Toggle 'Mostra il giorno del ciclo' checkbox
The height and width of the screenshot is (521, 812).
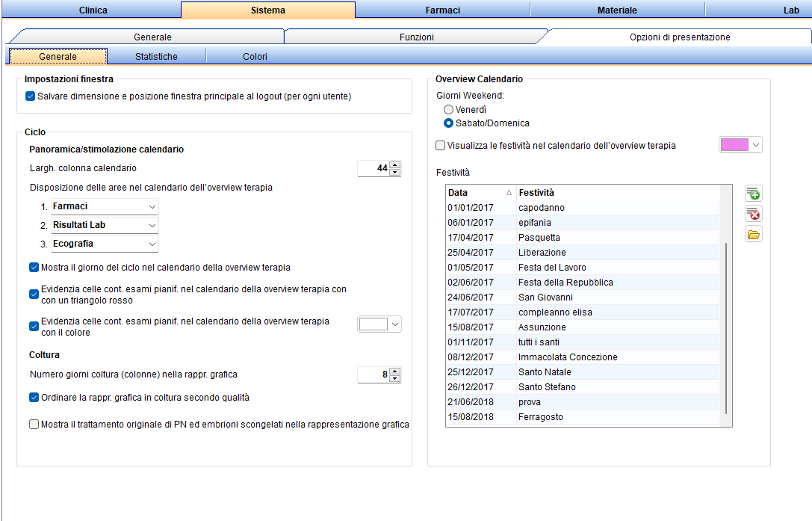(34, 268)
